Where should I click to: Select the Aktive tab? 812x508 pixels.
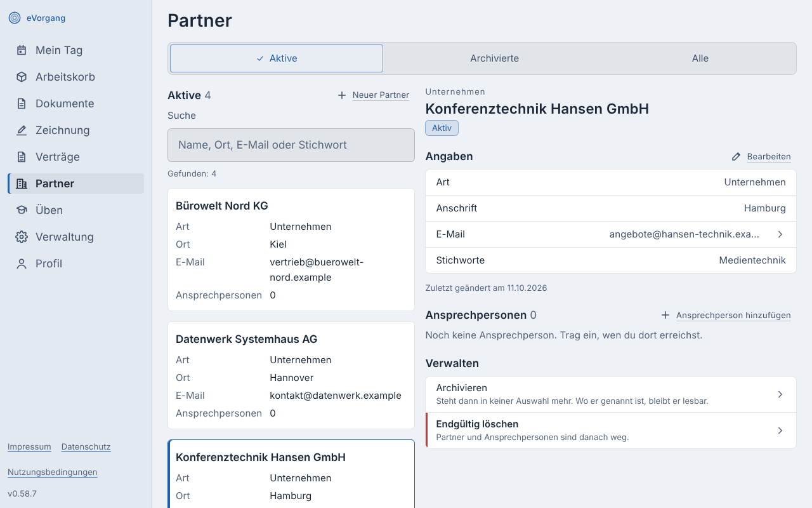tap(277, 58)
